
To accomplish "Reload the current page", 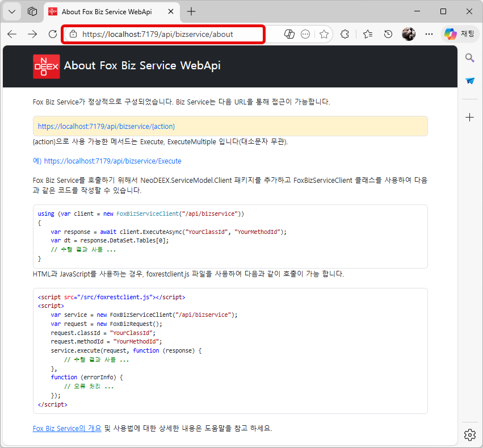I will point(53,34).
